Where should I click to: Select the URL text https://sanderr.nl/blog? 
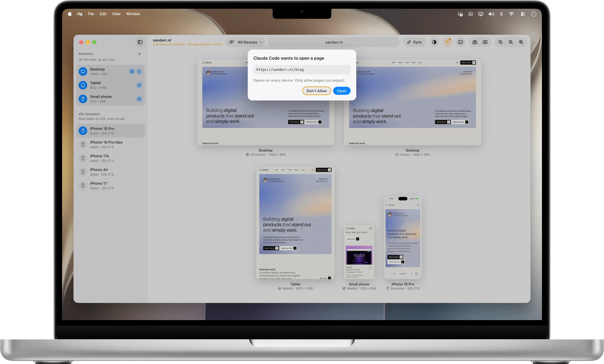280,70
